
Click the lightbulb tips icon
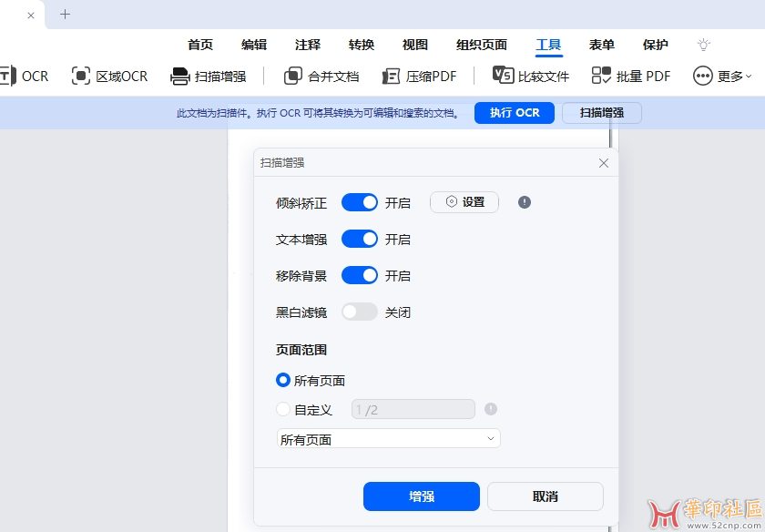click(703, 45)
